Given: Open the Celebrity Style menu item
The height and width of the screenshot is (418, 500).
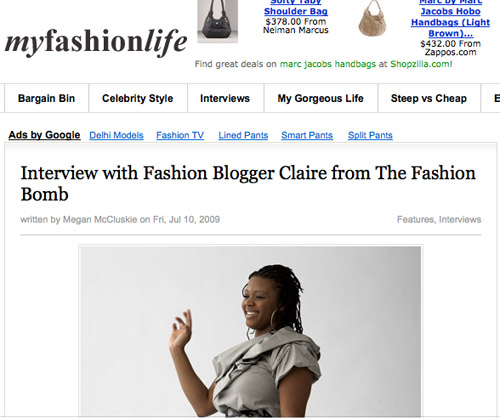Looking at the screenshot, I should (x=138, y=98).
